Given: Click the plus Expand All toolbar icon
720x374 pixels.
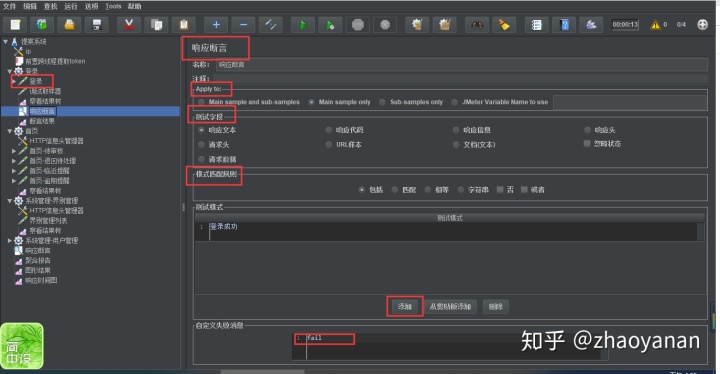Looking at the screenshot, I should coord(216,24).
